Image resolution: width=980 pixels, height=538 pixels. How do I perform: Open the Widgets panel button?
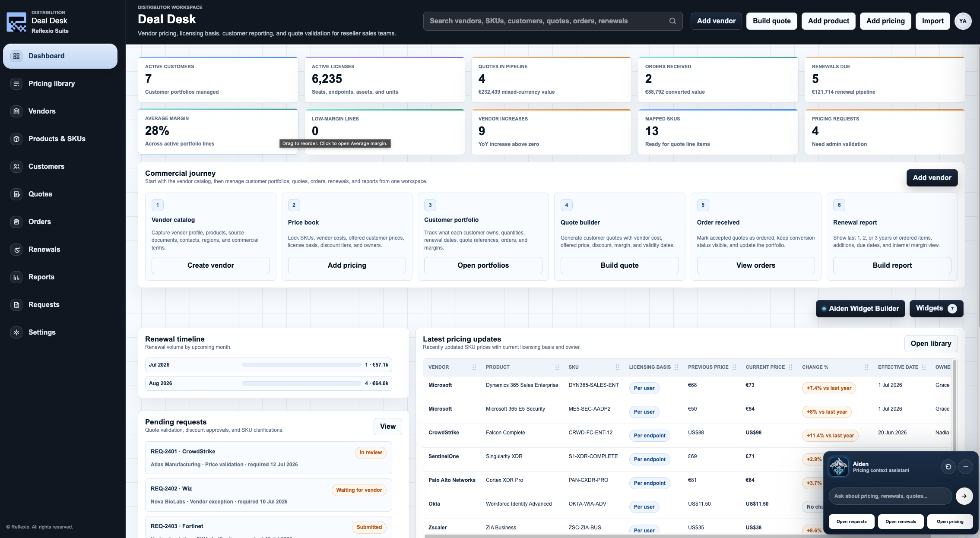pyautogui.click(x=936, y=309)
